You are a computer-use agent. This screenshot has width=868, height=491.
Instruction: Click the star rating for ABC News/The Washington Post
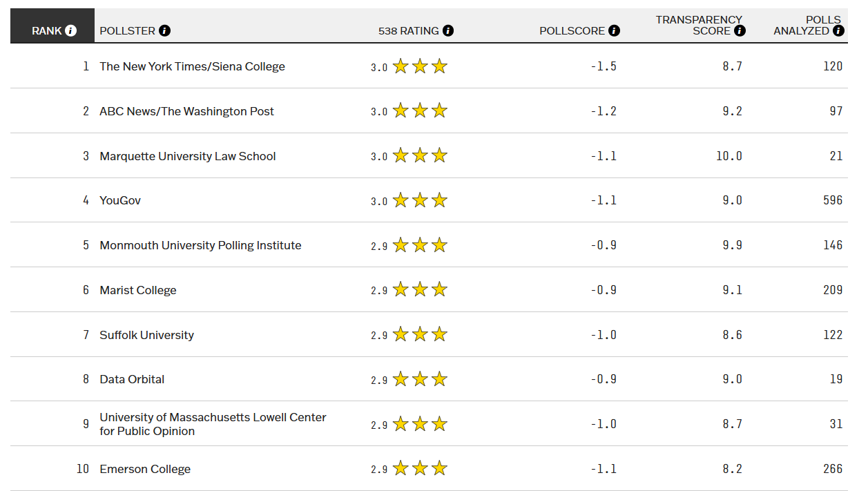click(420, 110)
